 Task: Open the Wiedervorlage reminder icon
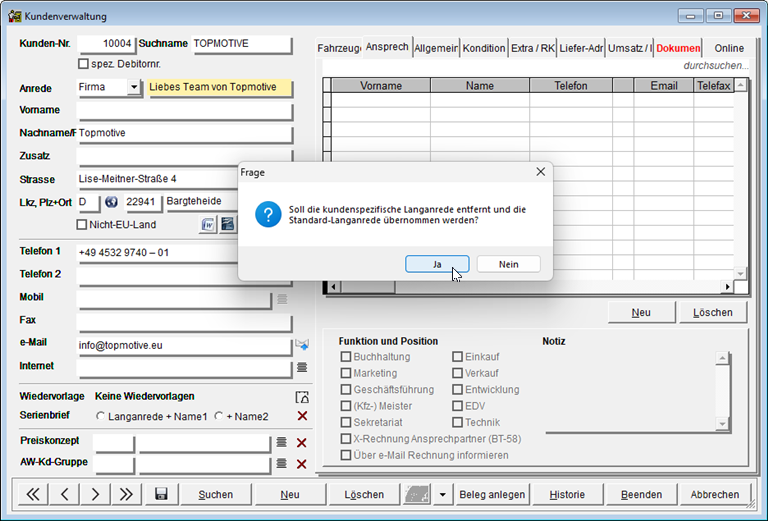tap(302, 397)
